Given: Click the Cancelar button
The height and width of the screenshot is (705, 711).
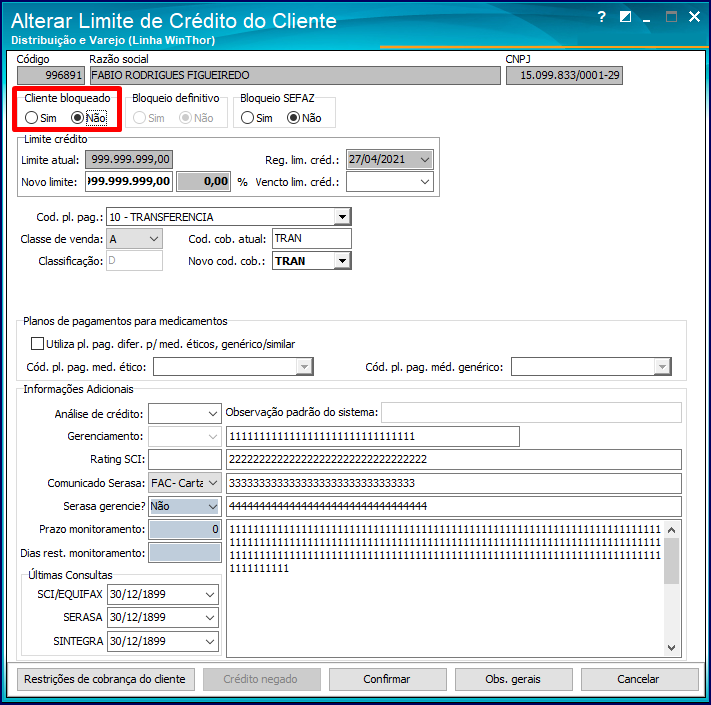Looking at the screenshot, I should coord(639,679).
